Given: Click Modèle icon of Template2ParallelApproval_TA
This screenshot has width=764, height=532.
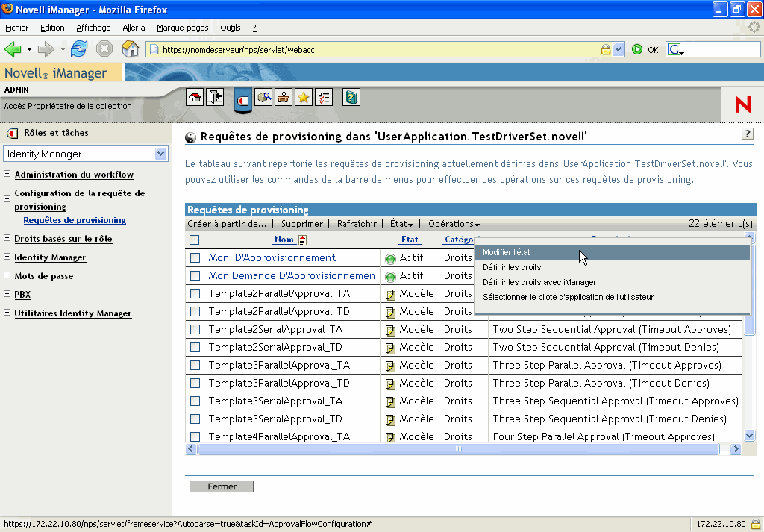Looking at the screenshot, I should pos(390,295).
